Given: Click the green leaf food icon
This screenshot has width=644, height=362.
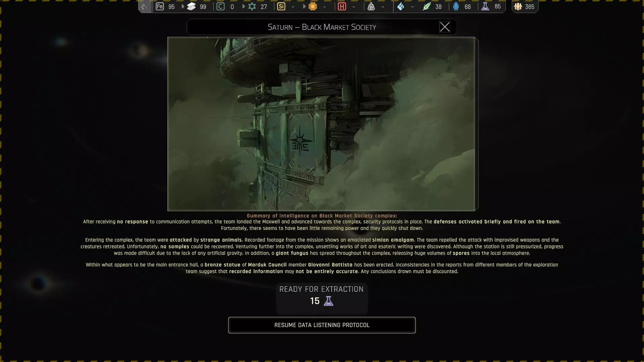Looking at the screenshot, I should coord(427,6).
